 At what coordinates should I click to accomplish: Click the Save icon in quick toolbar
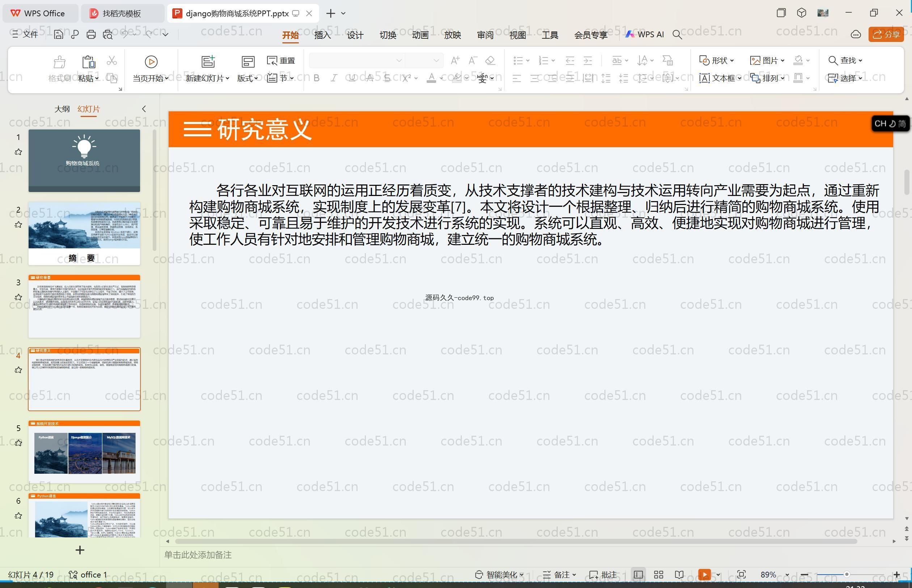pos(59,35)
